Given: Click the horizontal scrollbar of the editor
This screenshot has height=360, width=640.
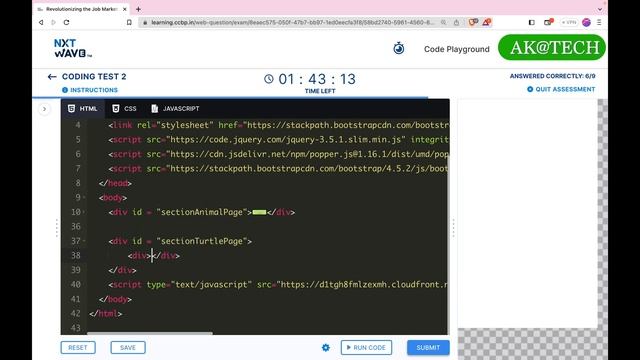Looking at the screenshot, I should click(150, 333).
